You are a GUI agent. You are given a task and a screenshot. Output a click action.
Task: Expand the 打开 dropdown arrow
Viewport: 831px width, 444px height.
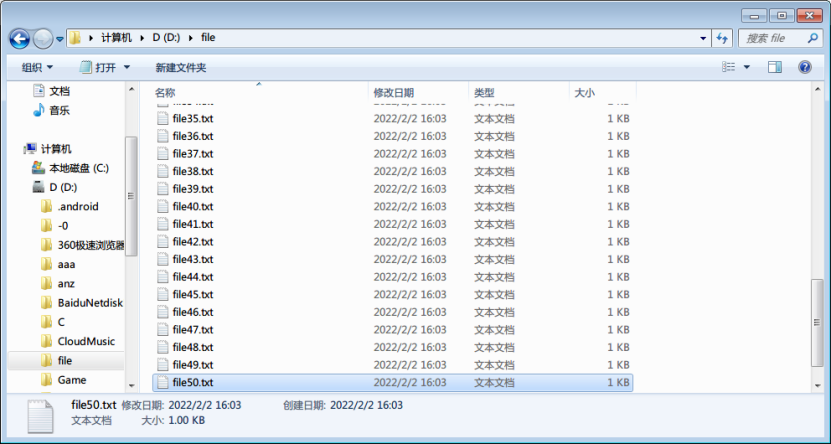click(x=127, y=67)
